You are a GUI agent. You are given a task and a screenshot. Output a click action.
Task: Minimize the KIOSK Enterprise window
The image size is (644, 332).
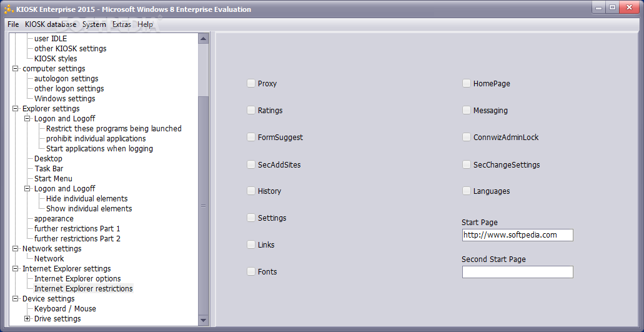[x=600, y=8]
